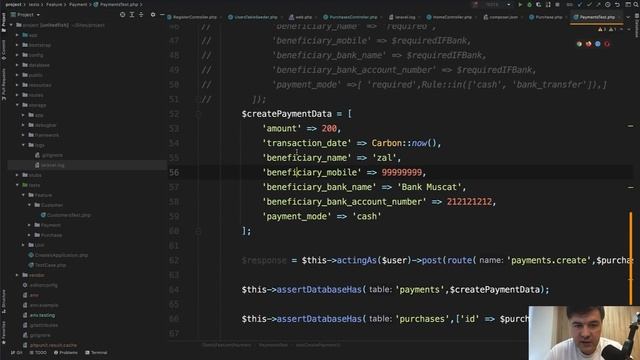Collapse the tests folder
This screenshot has height=360, width=640.
(17, 185)
